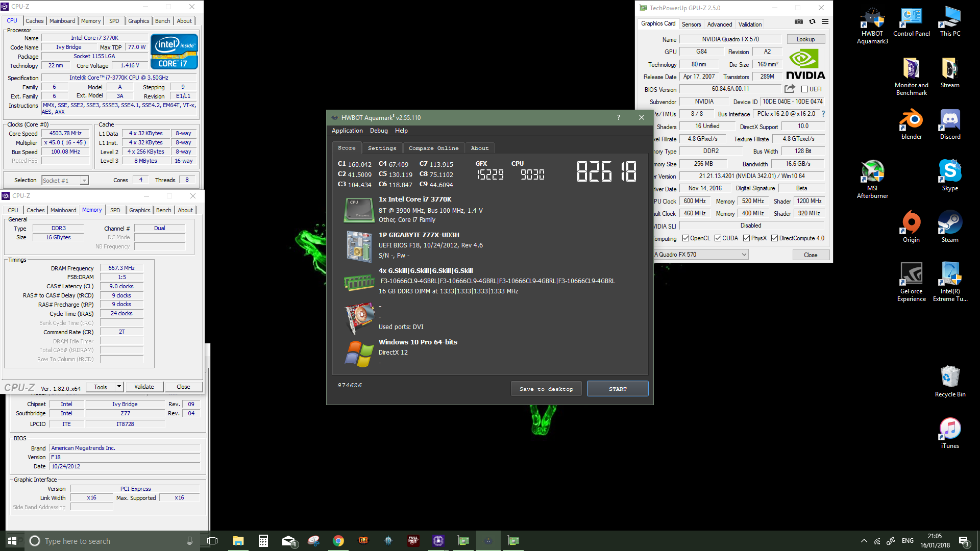The image size is (980, 551).
Task: Open the action center notifications icon
Action: 964,541
